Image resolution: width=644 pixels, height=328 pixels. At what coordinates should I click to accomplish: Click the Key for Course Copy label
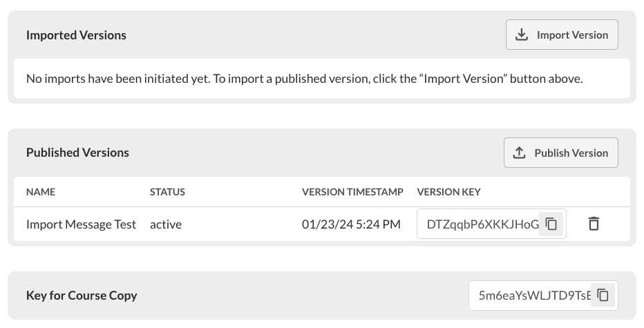pyautogui.click(x=82, y=296)
